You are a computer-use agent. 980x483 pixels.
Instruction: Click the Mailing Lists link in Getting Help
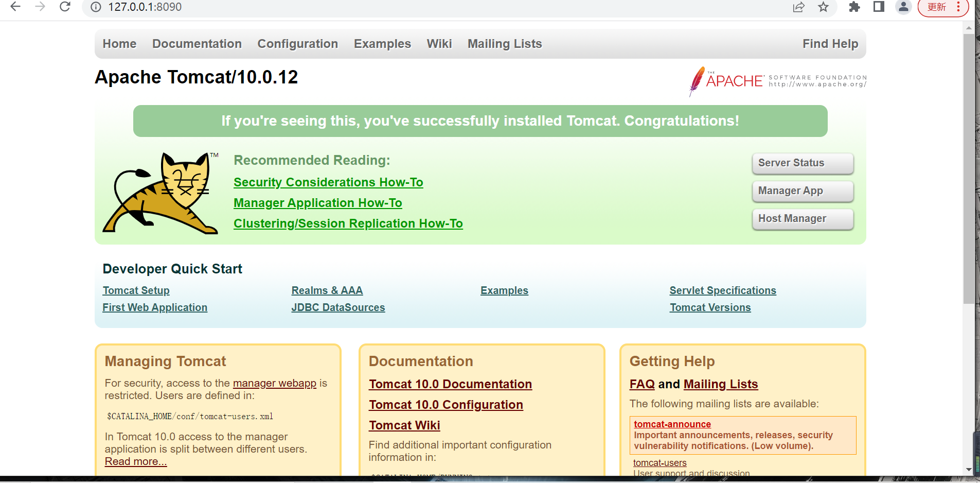pyautogui.click(x=721, y=384)
